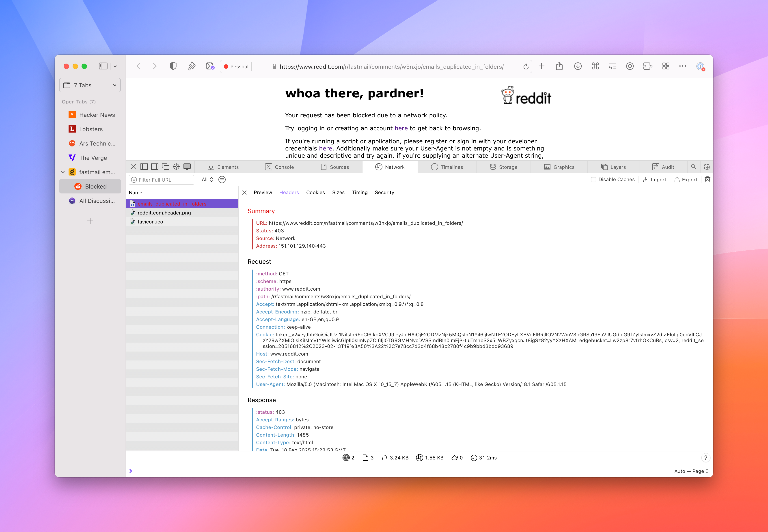Collapse the fastmail em... tab tree
Image resolution: width=768 pixels, height=532 pixels.
pyautogui.click(x=63, y=172)
